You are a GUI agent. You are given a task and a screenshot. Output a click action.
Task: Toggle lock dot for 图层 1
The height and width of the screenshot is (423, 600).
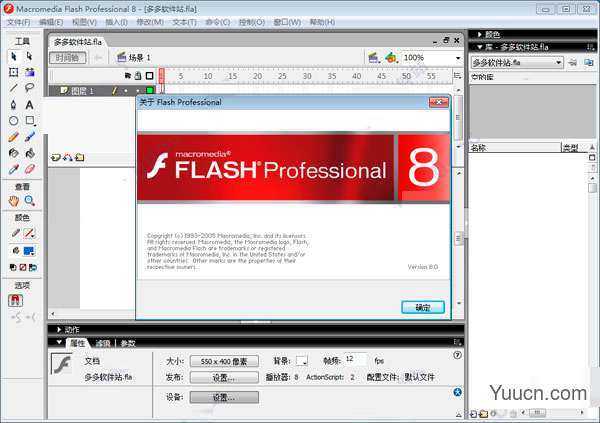coord(138,91)
